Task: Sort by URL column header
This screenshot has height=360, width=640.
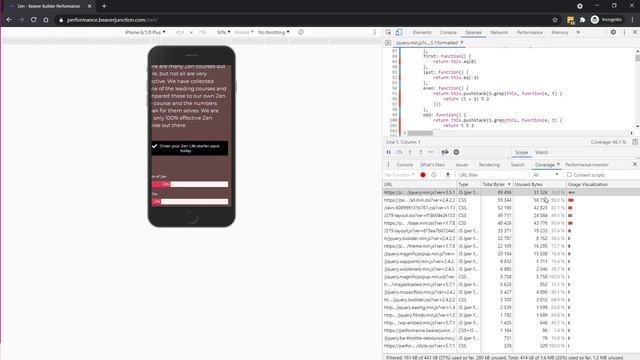Action: coord(419,184)
